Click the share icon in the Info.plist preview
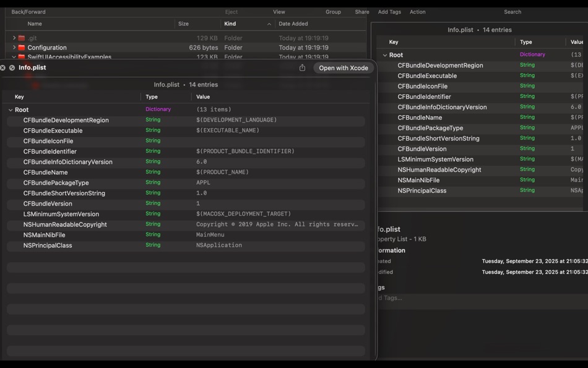Screen dimensions: 588x368 click(302, 68)
